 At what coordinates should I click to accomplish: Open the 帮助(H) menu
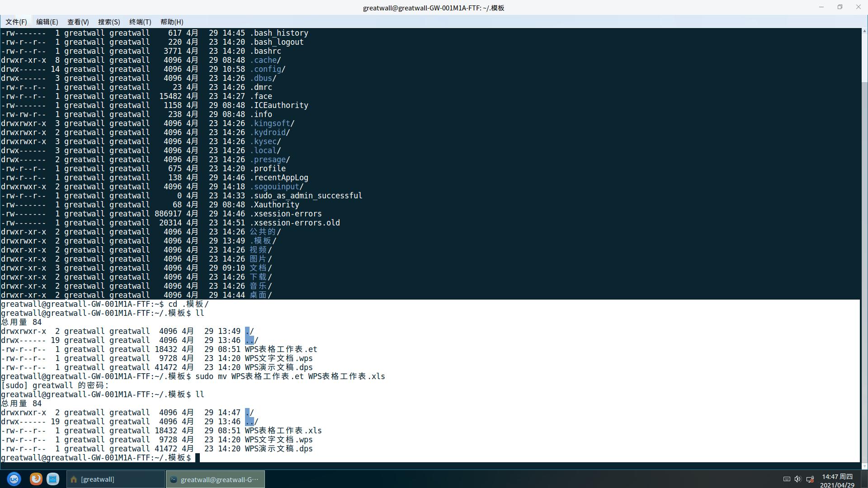tap(172, 22)
